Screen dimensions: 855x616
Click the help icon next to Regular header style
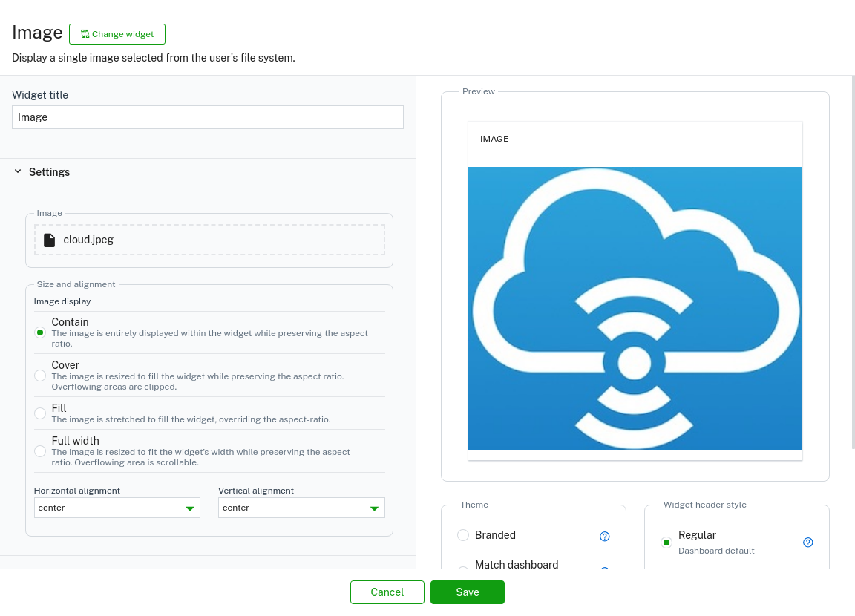pyautogui.click(x=807, y=543)
